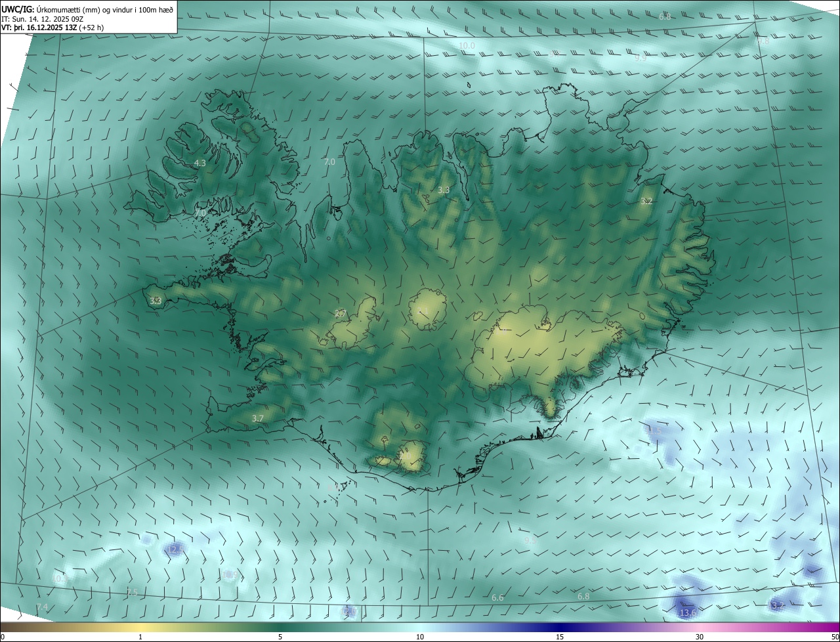Click the 3.2 value in northeast Iceland
Viewport: 840px width, 642px height.
[646, 202]
